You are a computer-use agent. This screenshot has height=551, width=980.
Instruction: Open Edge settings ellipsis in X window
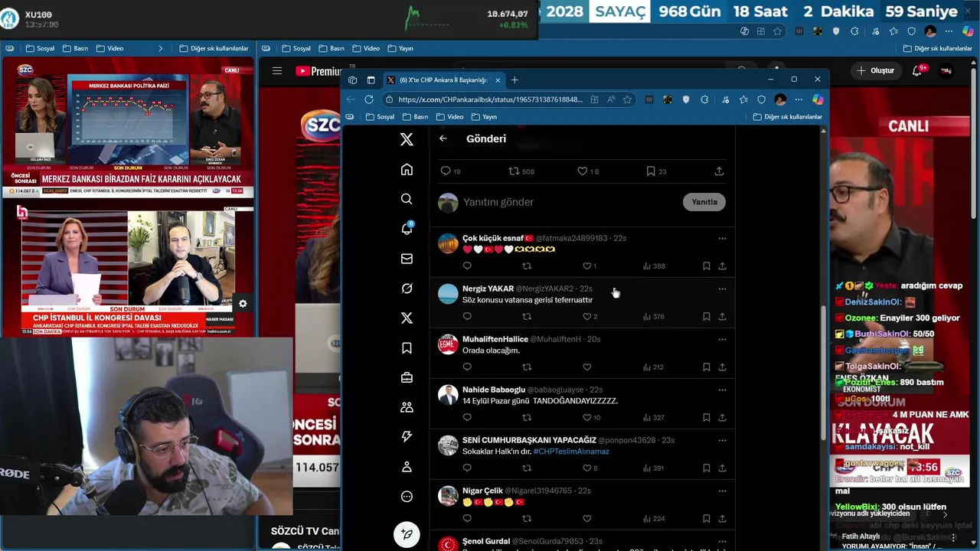pos(799,99)
